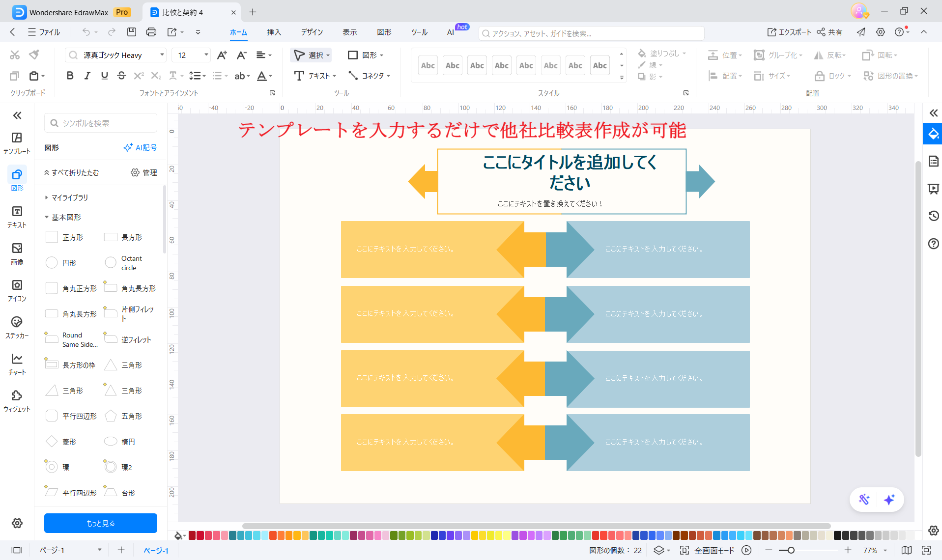Screen dimensions: 942x560
Task: Toggle Strikethrough formatting
Action: tap(121, 76)
